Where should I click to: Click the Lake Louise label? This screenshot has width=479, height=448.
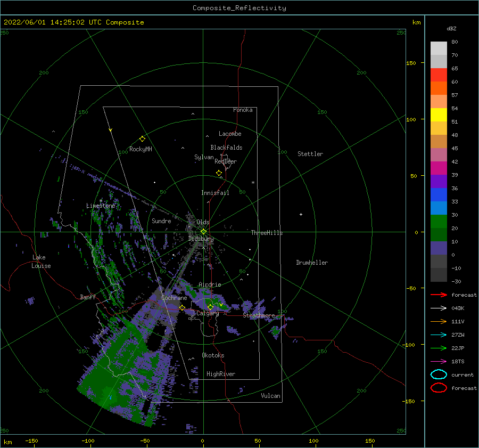(x=41, y=262)
